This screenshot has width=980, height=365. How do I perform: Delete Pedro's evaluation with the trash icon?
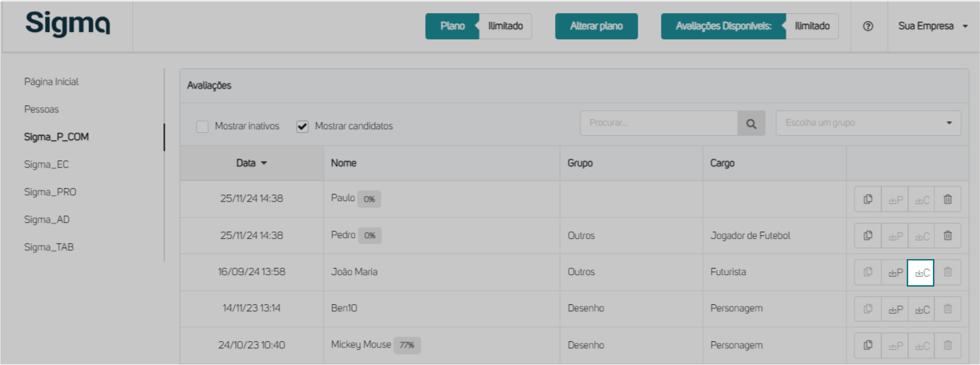pyautogui.click(x=947, y=235)
